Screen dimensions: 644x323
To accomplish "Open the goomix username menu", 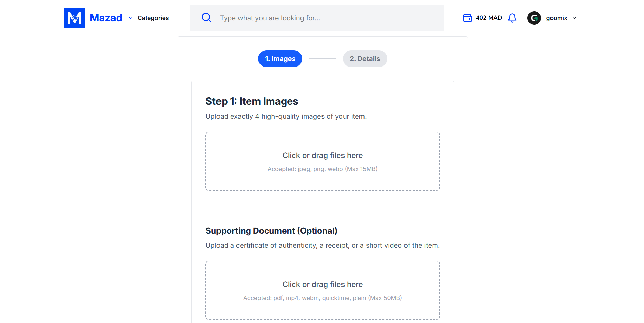I will 557,18.
